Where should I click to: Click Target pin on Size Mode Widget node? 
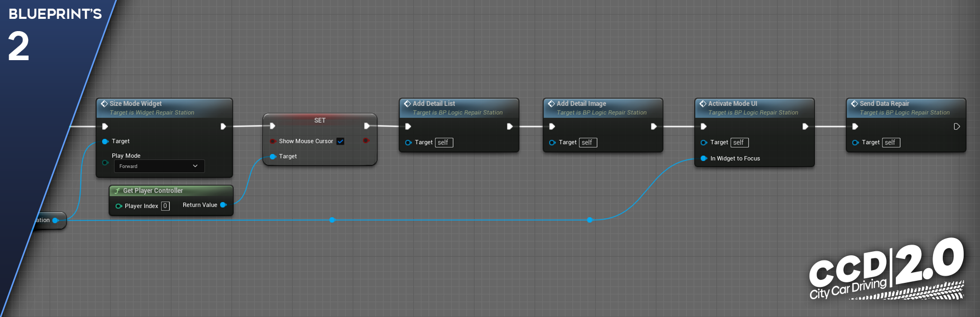(105, 141)
